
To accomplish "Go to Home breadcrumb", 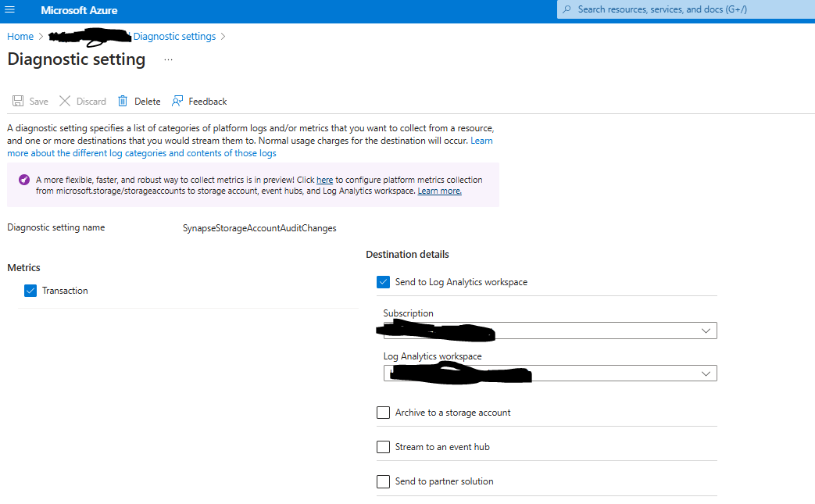I will tap(20, 37).
